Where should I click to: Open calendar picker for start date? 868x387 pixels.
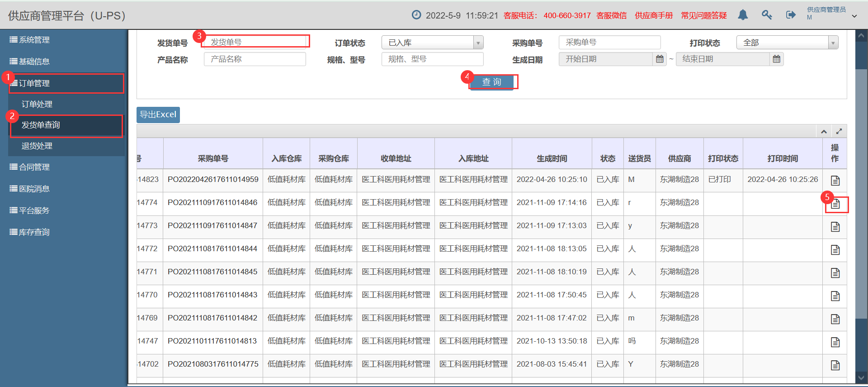pyautogui.click(x=660, y=59)
